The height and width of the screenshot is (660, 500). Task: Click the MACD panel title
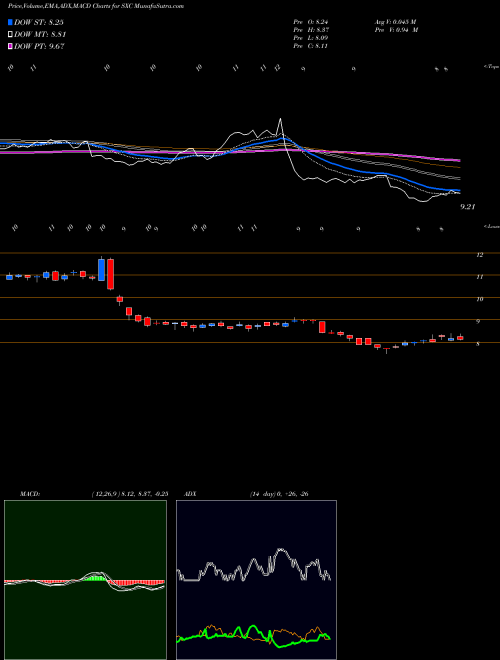[x=30, y=494]
